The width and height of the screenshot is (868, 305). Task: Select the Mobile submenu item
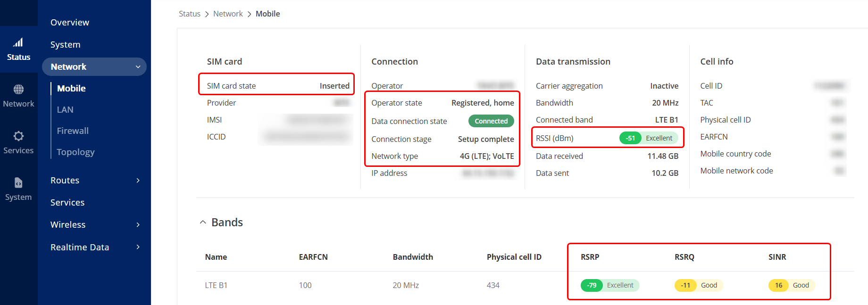click(x=71, y=89)
